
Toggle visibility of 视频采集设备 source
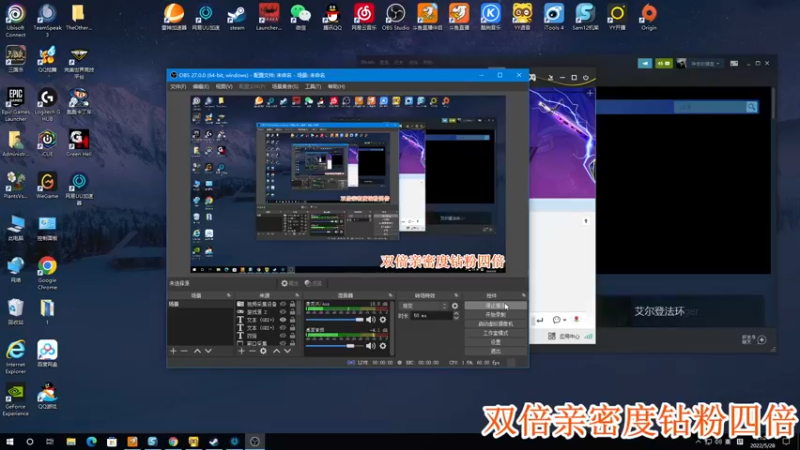click(x=283, y=304)
